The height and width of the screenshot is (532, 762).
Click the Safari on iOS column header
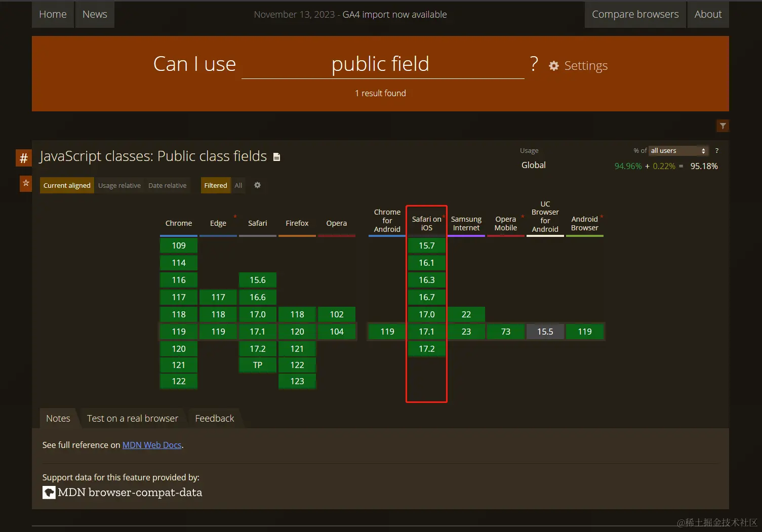click(427, 223)
